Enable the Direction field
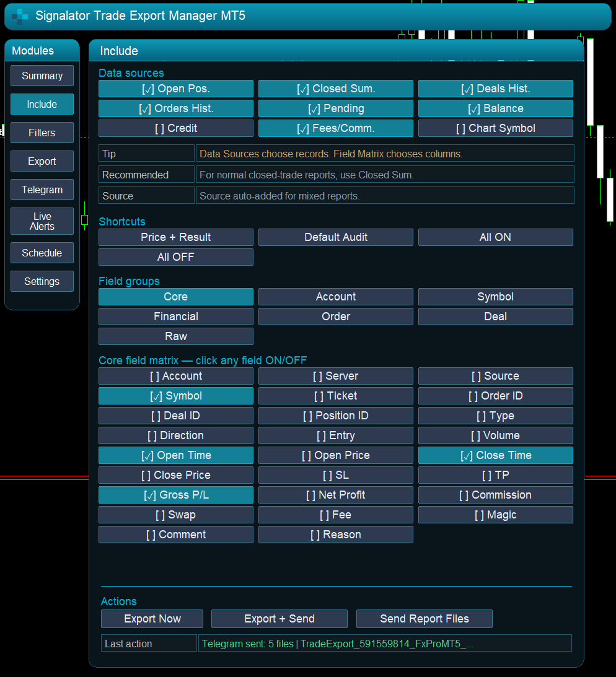Image resolution: width=616 pixels, height=677 pixels. pyautogui.click(x=176, y=435)
